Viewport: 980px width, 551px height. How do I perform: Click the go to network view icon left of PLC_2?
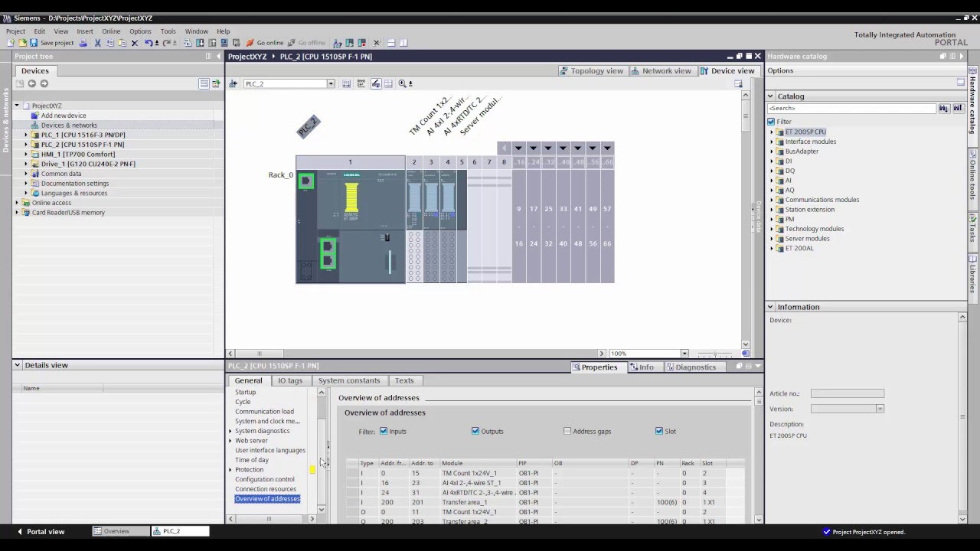click(x=233, y=83)
